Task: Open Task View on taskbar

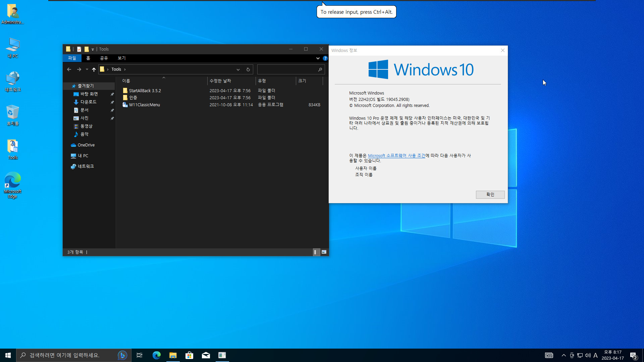Action: point(140,355)
